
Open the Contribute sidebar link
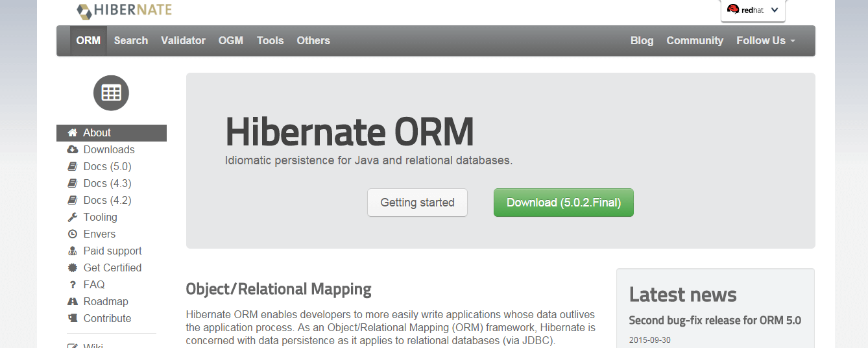(x=107, y=318)
